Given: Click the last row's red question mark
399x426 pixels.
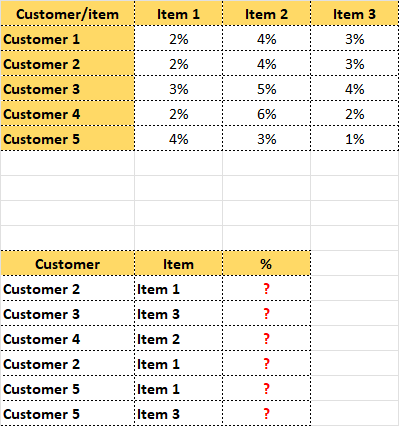Looking at the screenshot, I should coord(266,413).
